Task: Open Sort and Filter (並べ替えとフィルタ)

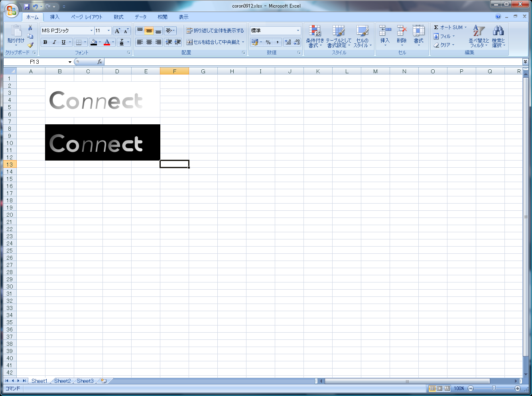Action: [x=479, y=36]
